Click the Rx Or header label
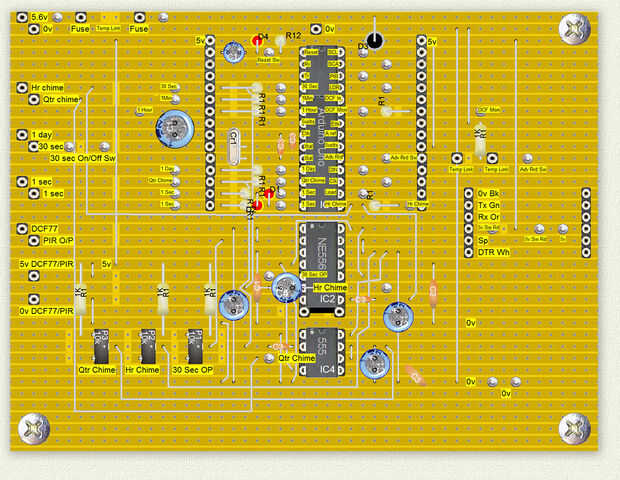 (489, 217)
